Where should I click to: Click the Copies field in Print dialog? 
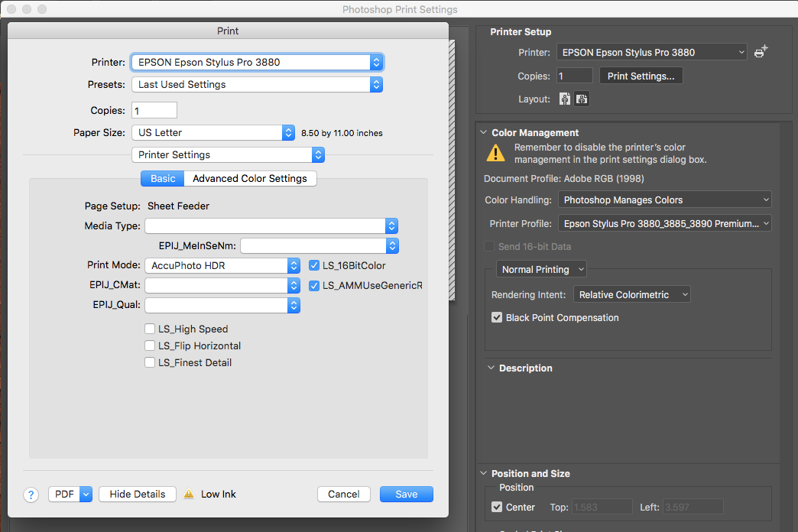point(154,110)
